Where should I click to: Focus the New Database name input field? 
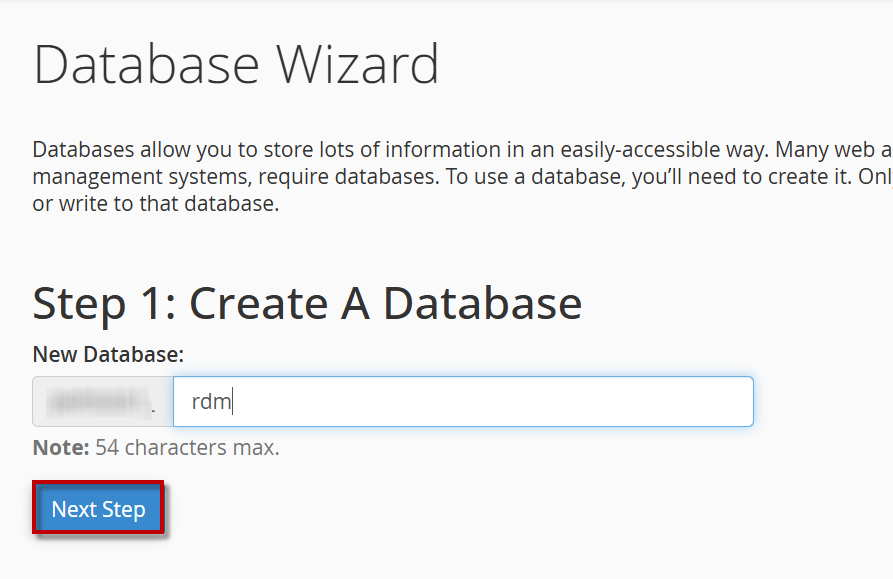pos(462,402)
